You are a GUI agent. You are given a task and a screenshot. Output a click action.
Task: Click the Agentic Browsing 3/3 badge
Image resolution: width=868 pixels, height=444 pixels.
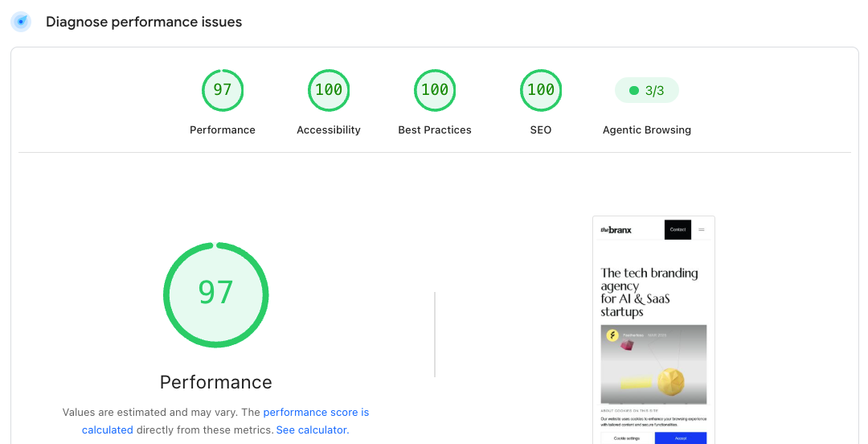pyautogui.click(x=646, y=90)
